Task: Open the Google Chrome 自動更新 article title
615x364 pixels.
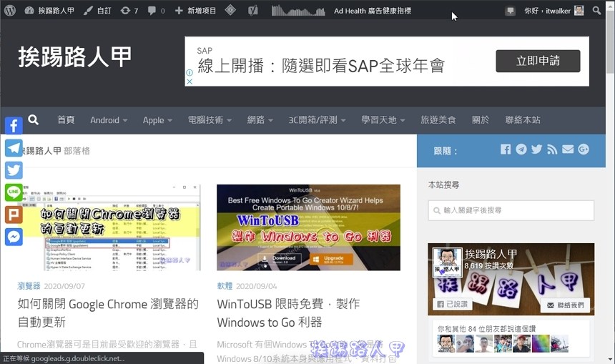Action: pos(108,313)
